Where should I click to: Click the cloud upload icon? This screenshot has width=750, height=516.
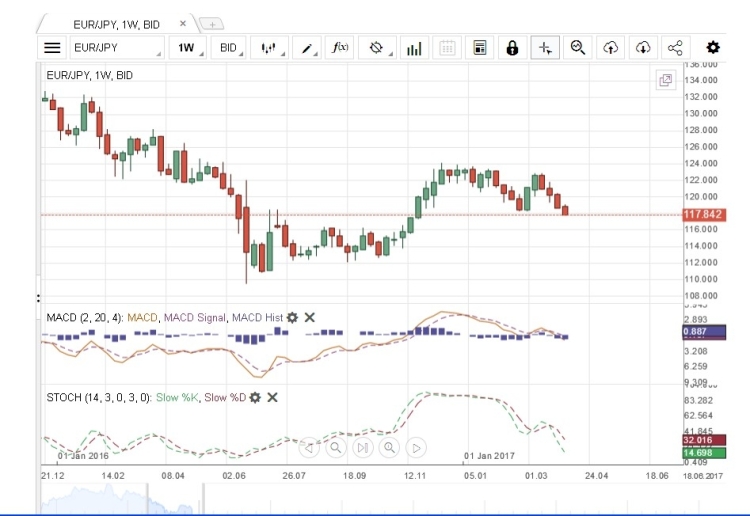tap(610, 47)
